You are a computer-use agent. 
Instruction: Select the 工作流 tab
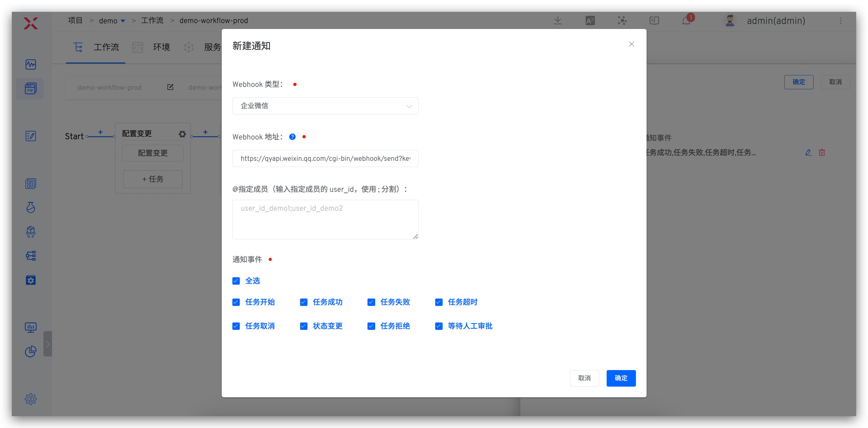[x=106, y=47]
